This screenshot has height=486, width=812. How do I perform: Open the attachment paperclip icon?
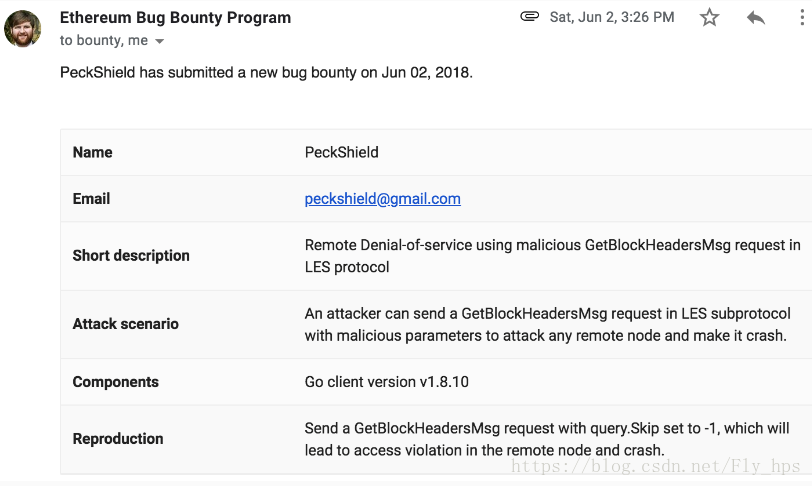529,17
